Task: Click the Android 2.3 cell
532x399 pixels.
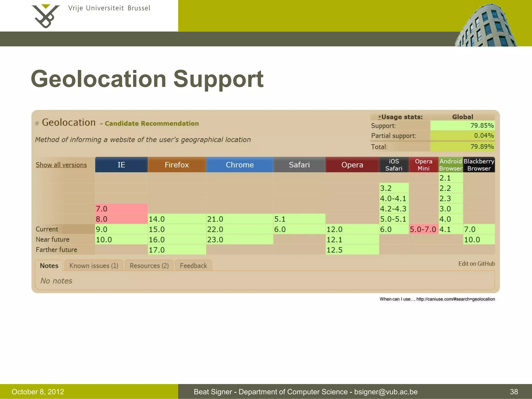Action: pos(451,198)
